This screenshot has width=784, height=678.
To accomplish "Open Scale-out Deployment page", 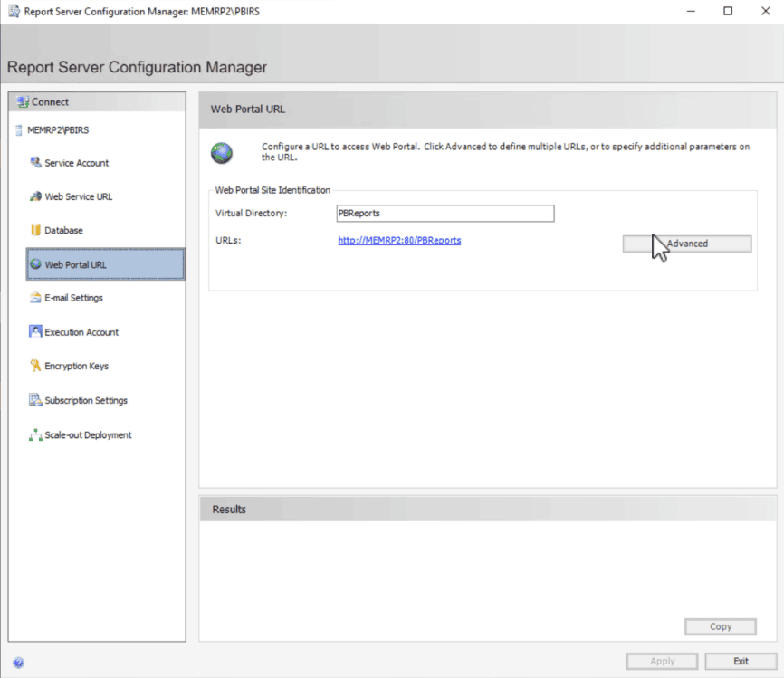I will pos(88,435).
